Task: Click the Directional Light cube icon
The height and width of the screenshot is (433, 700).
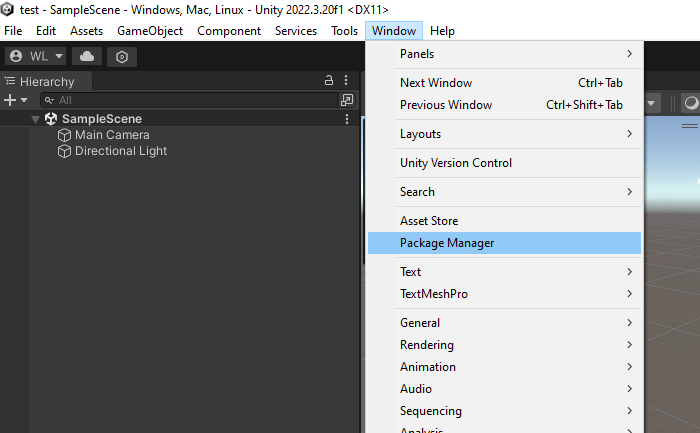Action: click(x=66, y=151)
